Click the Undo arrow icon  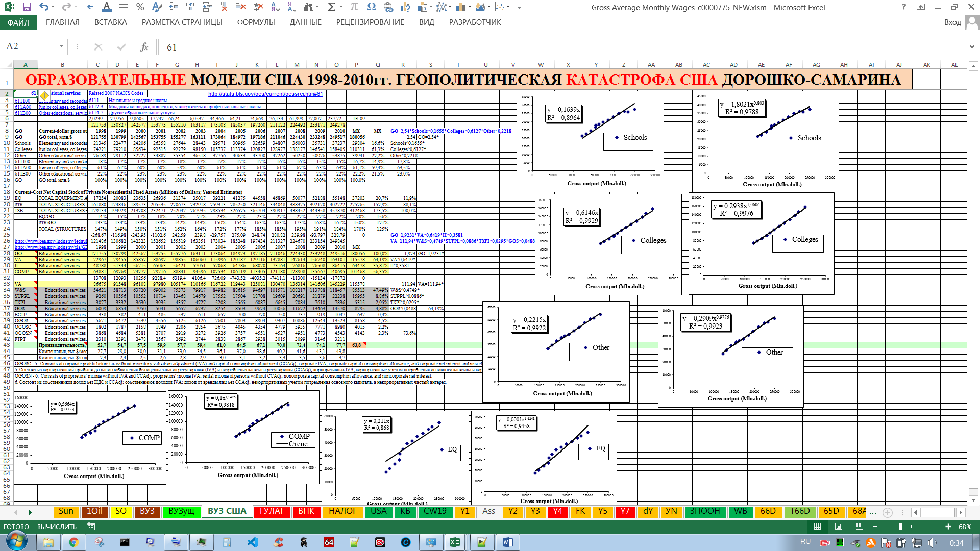coord(44,7)
